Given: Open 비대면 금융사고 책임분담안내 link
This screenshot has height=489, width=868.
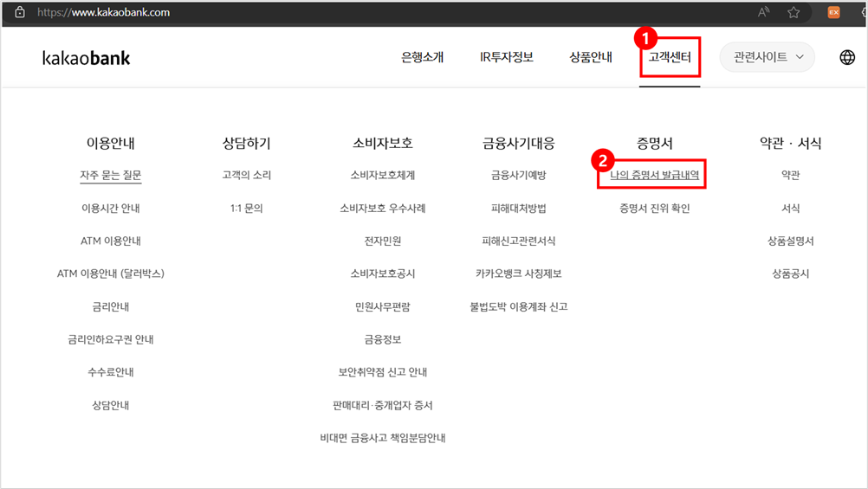Looking at the screenshot, I should 383,438.
